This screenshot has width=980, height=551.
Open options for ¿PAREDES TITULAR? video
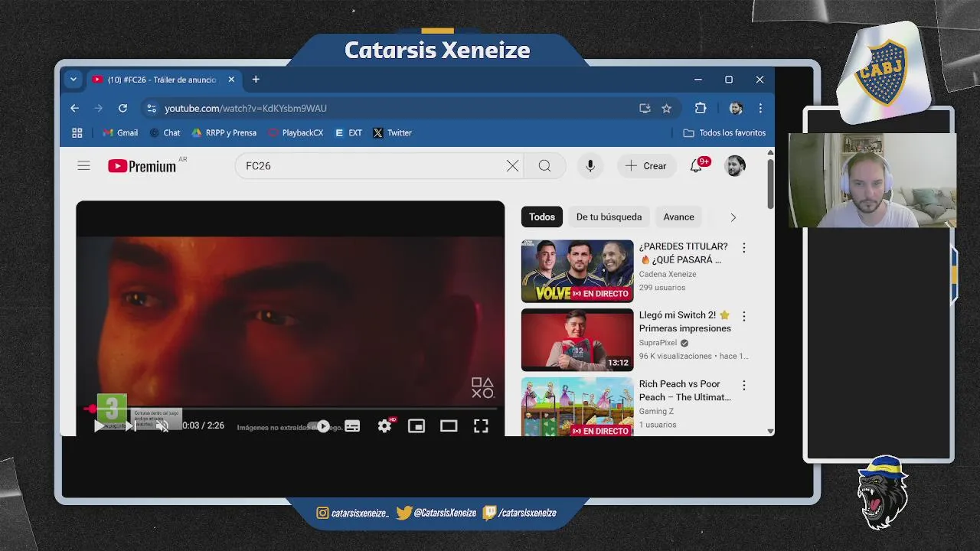click(743, 248)
